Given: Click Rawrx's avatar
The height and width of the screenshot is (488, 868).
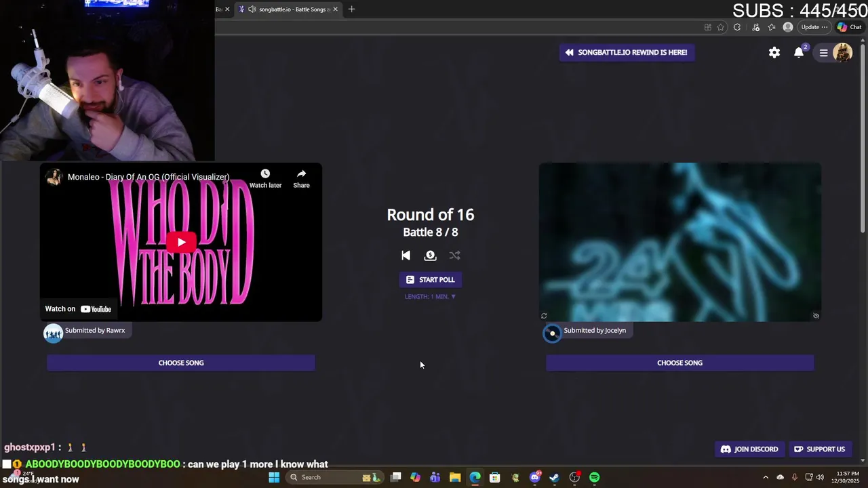Looking at the screenshot, I should (54, 333).
